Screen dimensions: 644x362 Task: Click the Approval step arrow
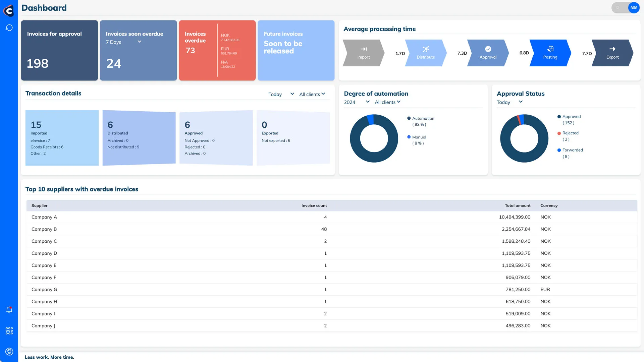click(488, 53)
